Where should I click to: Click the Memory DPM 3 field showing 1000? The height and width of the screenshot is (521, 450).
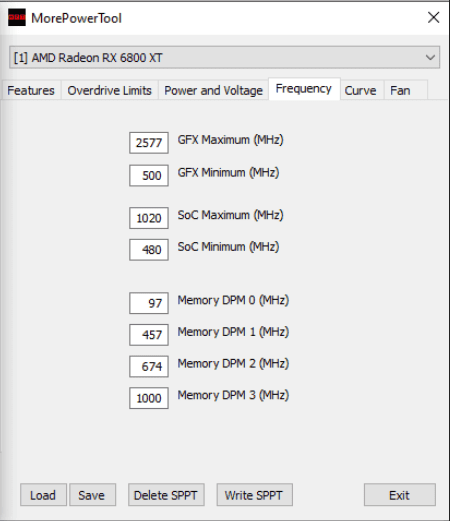(x=149, y=398)
